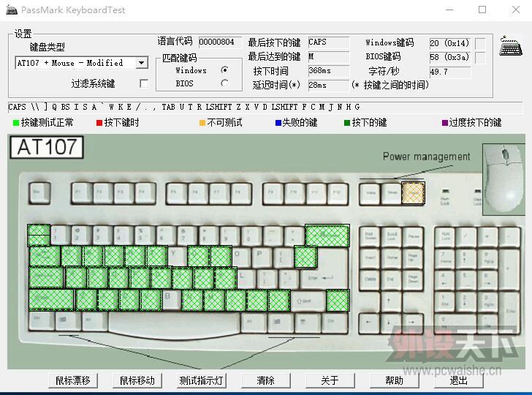Click the PassMark app icon in title bar
The image size is (532, 395).
coord(12,10)
